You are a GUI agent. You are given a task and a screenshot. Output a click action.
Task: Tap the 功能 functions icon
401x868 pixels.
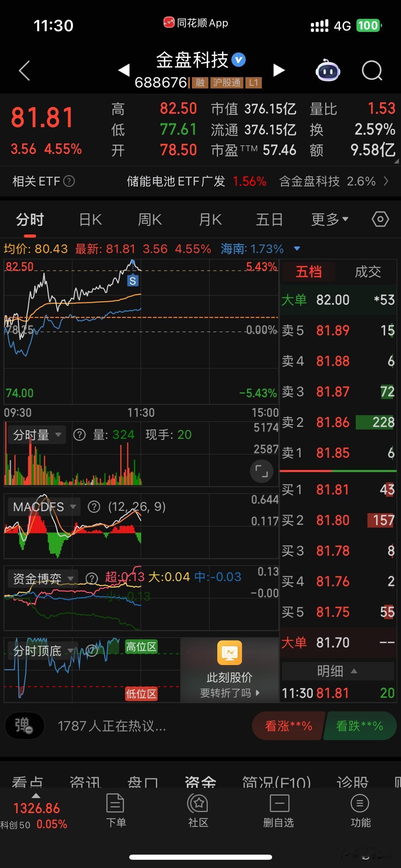tap(360, 810)
